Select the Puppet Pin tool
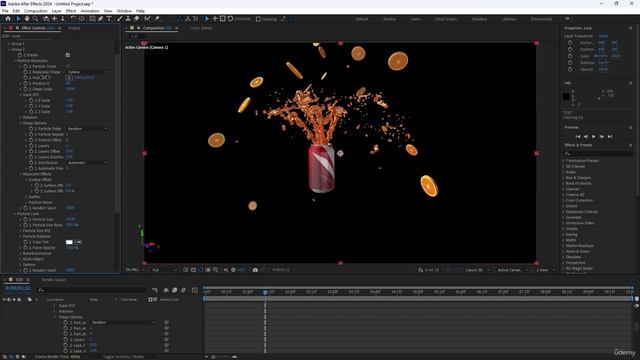This screenshot has width=640, height=360. click(157, 19)
